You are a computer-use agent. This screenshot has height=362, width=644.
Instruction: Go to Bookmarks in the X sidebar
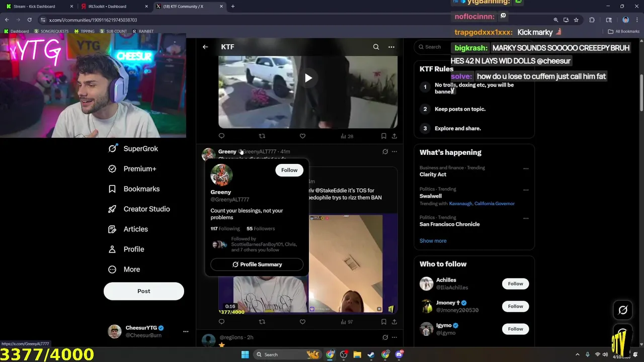coord(134,189)
